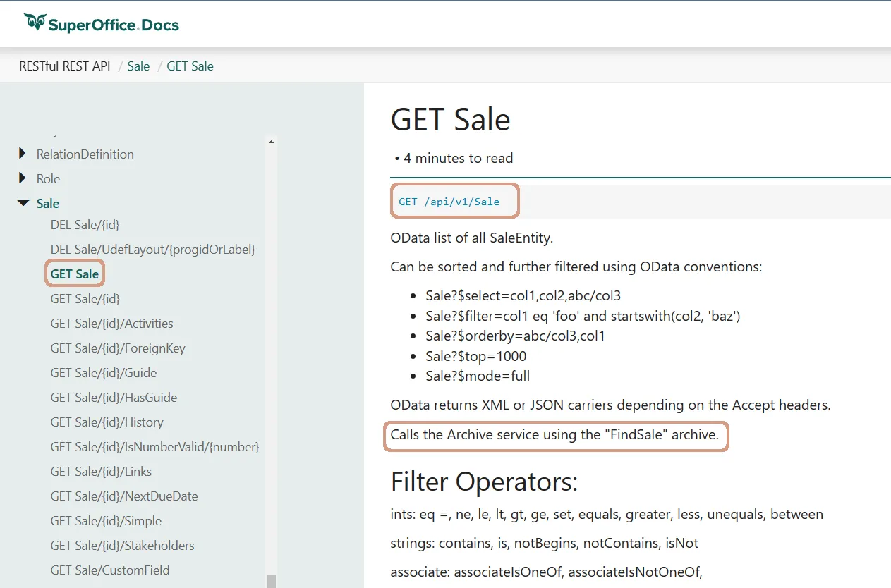Screen dimensions: 891x588
Task: Open DEL Sale/{id} in sidebar
Action: point(85,225)
